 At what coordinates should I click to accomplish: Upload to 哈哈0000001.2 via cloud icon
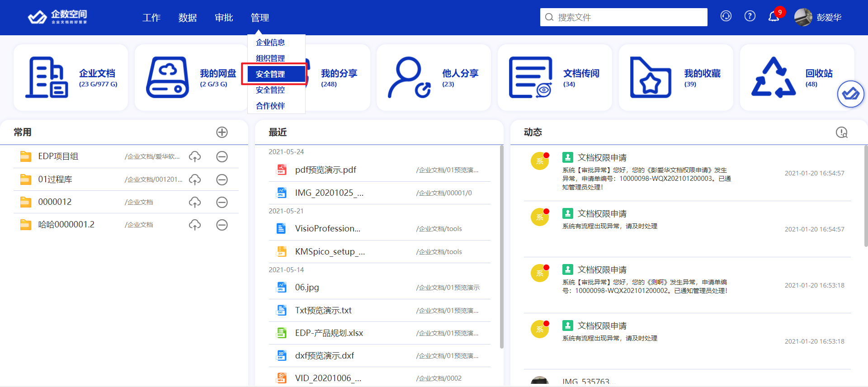195,225
